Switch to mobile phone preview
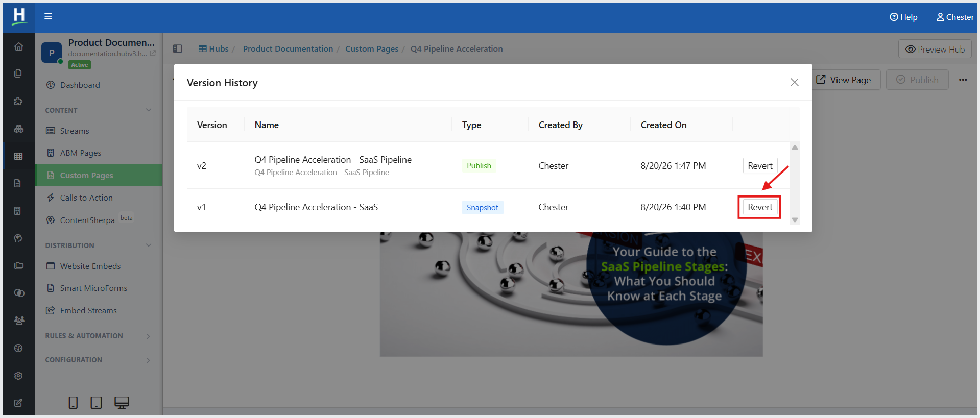Image resolution: width=980 pixels, height=418 pixels. point(73,403)
